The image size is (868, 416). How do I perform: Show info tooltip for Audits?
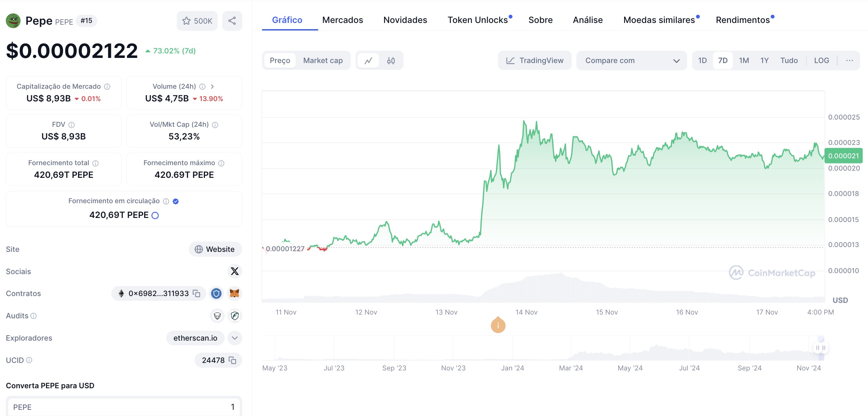pos(34,316)
